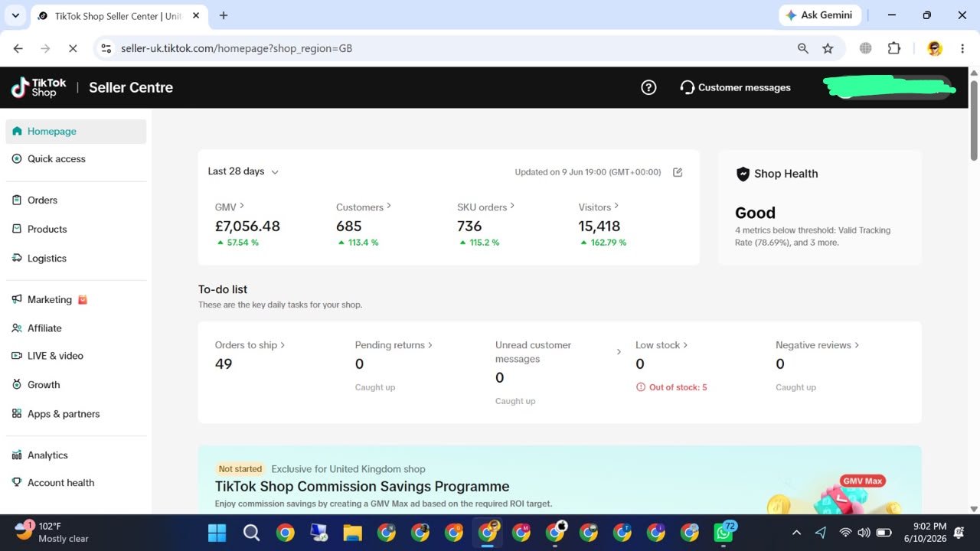The image size is (980, 551).
Task: Click the edit metrics pencil icon
Action: pyautogui.click(x=678, y=172)
